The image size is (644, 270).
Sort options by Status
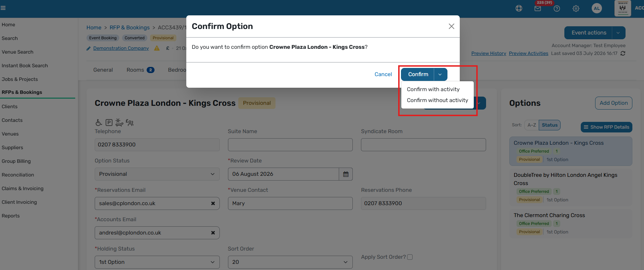point(550,125)
